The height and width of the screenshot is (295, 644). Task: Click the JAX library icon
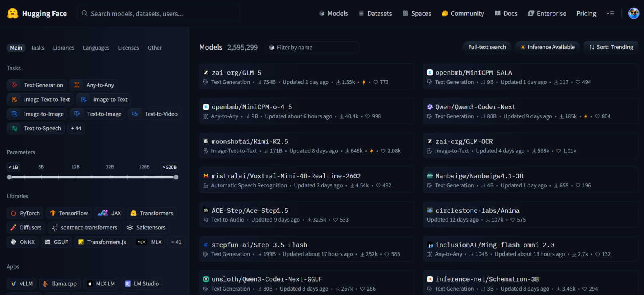103,213
